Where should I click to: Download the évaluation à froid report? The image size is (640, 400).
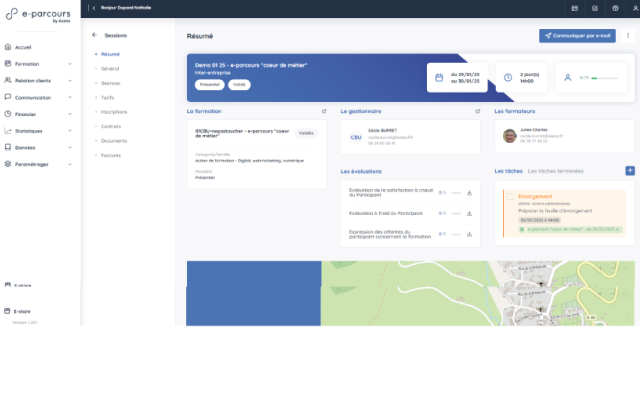click(469, 213)
